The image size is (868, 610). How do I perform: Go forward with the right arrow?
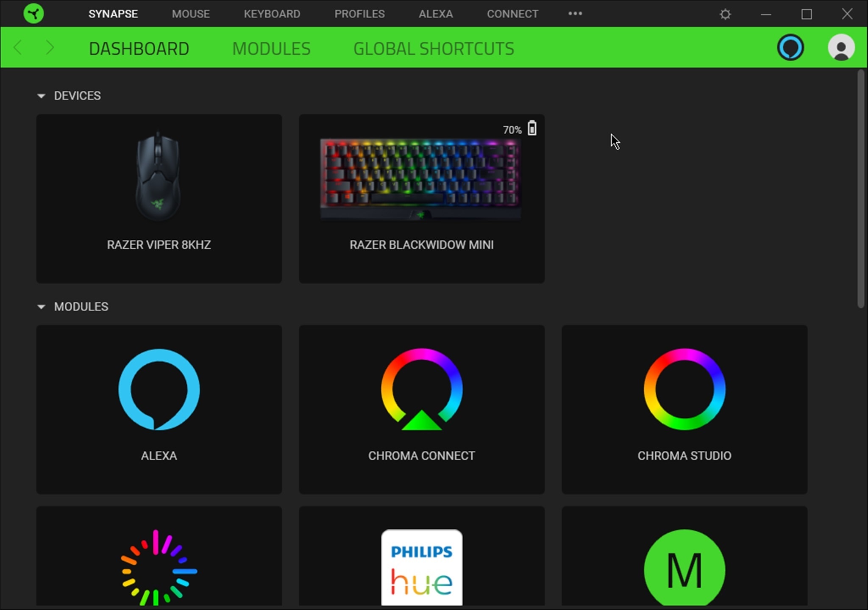[x=50, y=47]
